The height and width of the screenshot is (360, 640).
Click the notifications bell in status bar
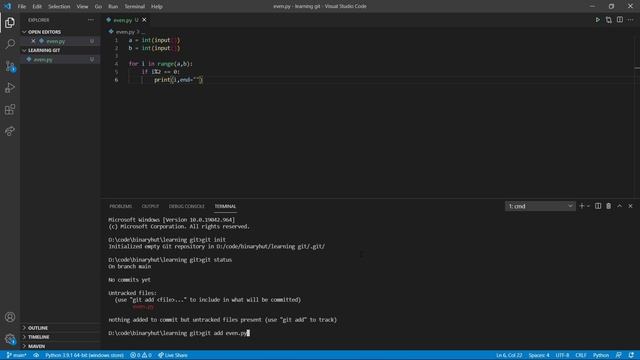(x=631, y=355)
